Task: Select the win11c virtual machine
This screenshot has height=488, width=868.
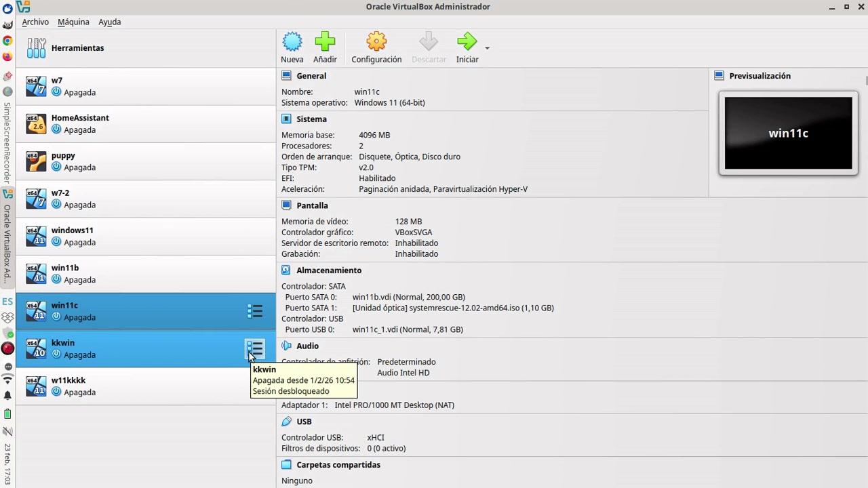Action: click(146, 311)
